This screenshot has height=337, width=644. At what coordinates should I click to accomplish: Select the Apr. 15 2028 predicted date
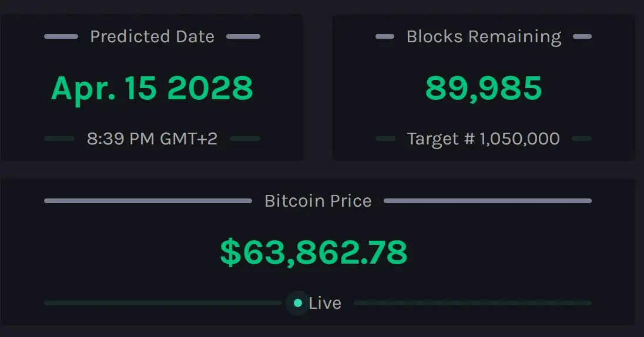click(152, 88)
